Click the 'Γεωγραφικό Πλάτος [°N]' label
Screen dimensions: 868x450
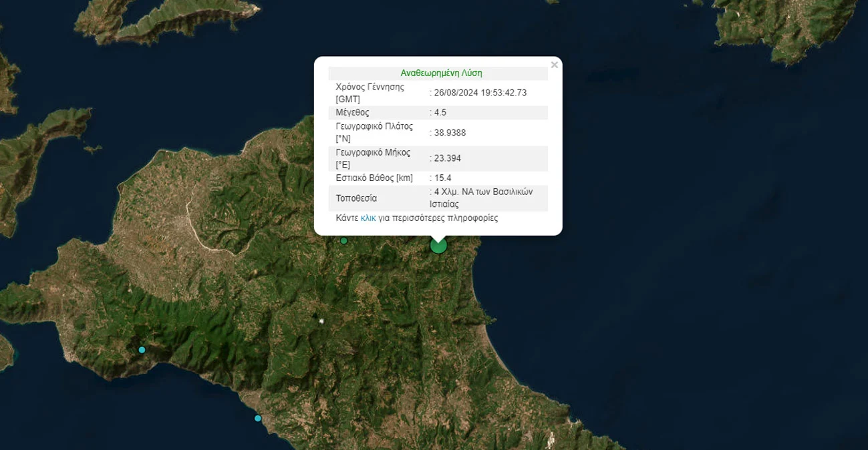pos(374,132)
